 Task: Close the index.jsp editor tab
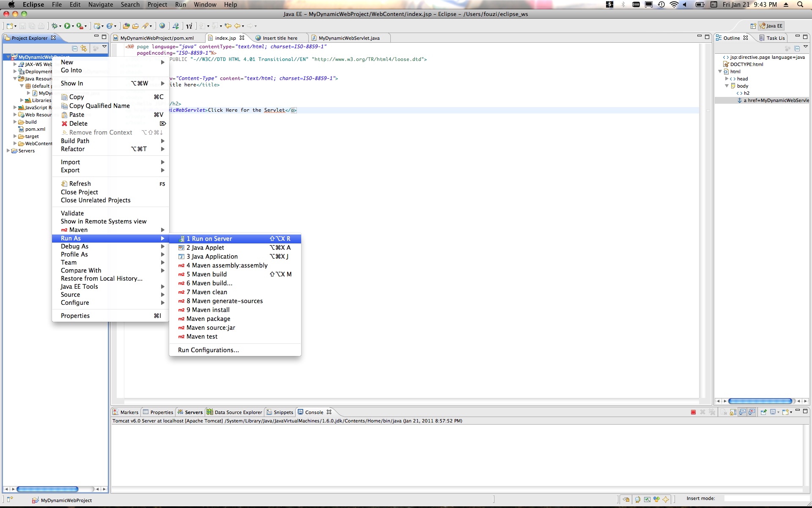point(242,38)
